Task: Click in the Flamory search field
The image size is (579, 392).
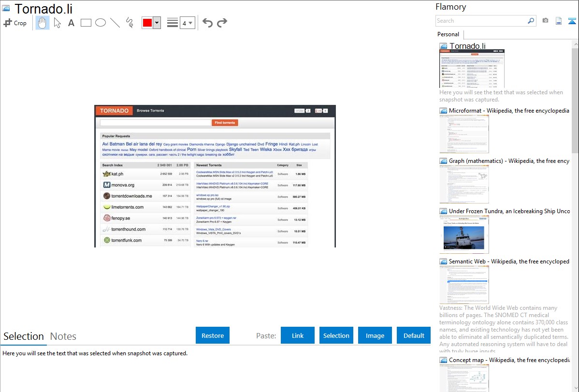Action: 481,21
